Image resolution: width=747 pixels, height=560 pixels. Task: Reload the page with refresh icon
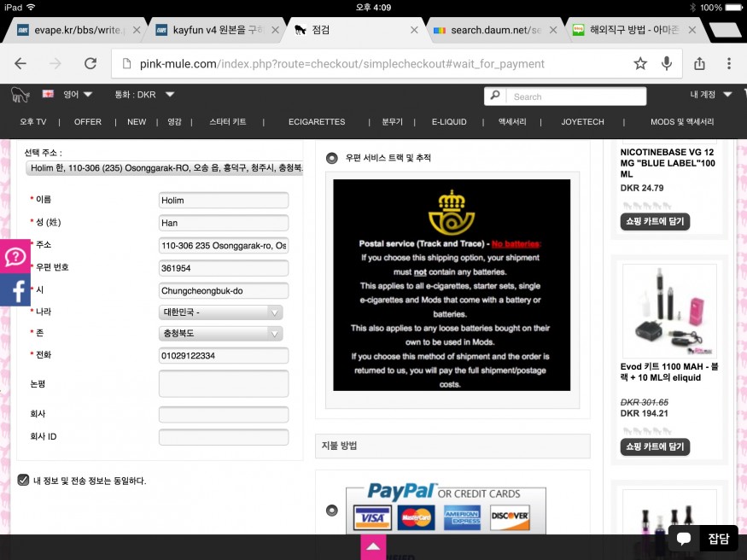[x=90, y=64]
